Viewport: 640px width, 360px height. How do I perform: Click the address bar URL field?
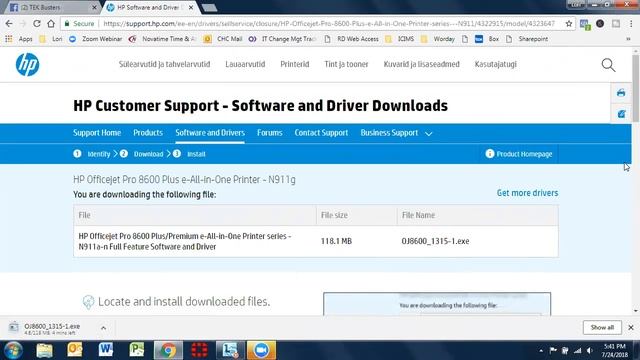click(329, 24)
